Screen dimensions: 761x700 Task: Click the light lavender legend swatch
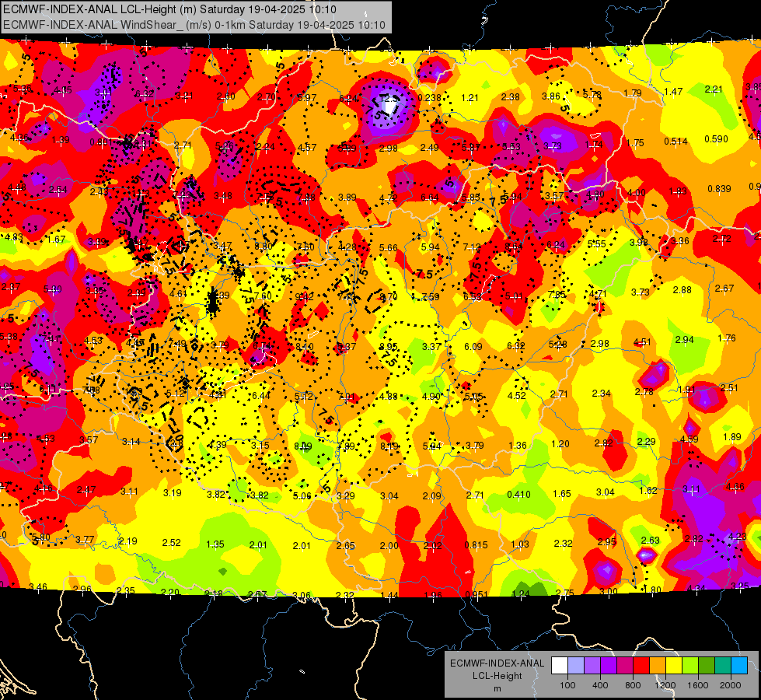point(576,666)
